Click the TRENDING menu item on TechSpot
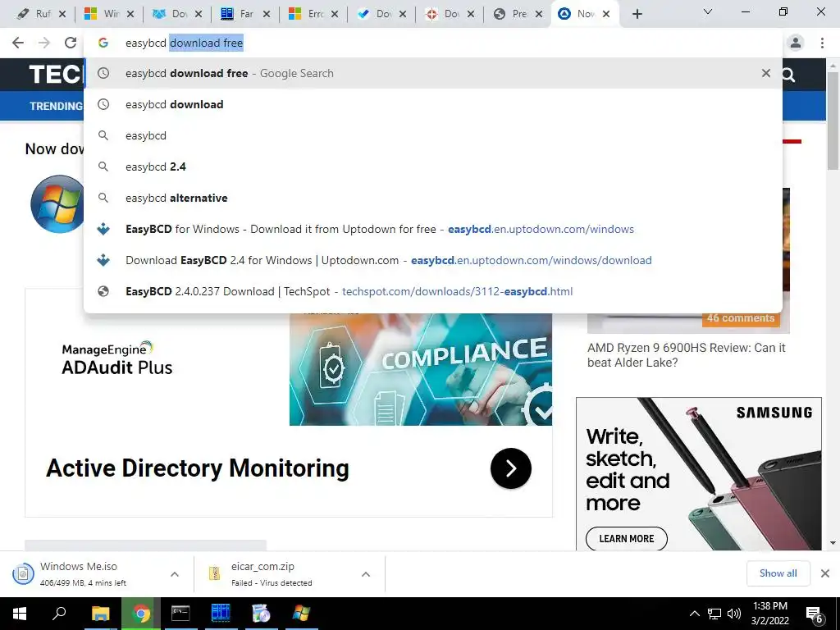Viewport: 840px width, 630px height. pos(56,106)
